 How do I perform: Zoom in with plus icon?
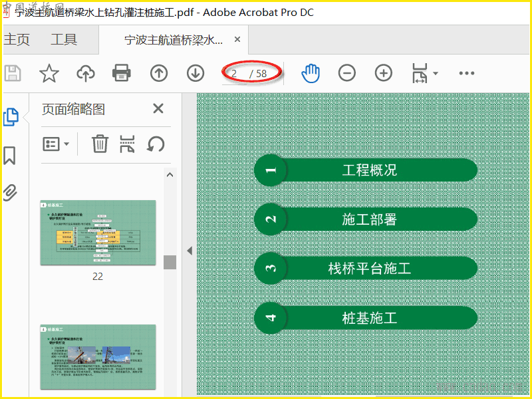(384, 73)
